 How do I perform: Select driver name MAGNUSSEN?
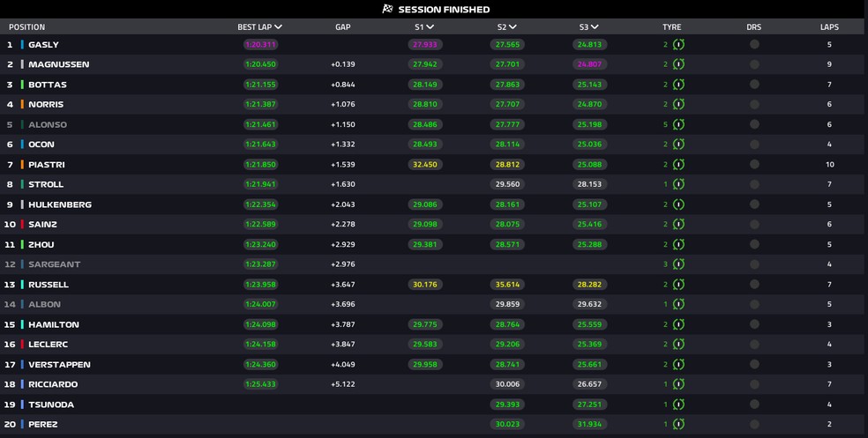[59, 64]
